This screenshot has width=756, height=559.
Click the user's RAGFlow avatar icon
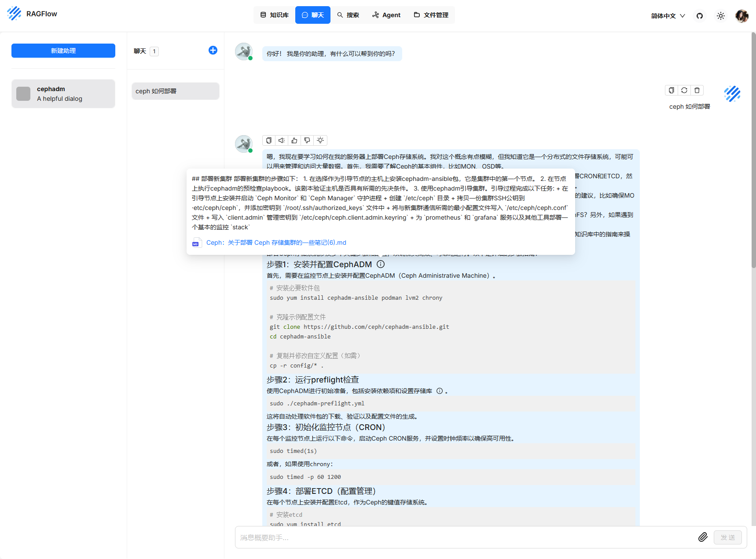point(732,94)
